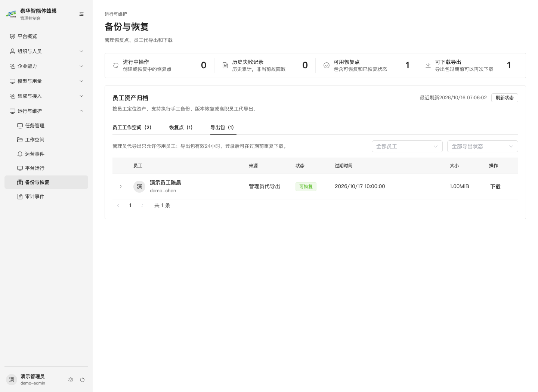Viewport: 538px width, 392px height.
Task: Expand the 企业能力 menu chevron
Action: coord(81,66)
